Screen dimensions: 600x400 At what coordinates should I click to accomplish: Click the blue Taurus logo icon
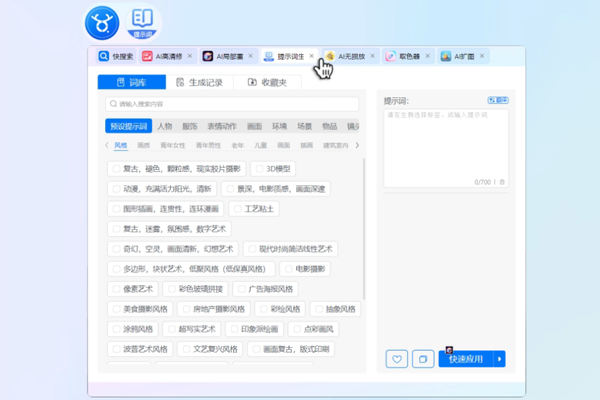pos(100,20)
